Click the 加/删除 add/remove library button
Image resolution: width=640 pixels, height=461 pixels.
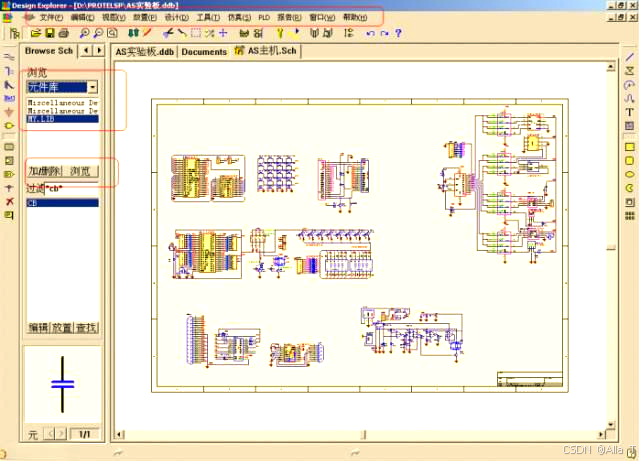click(x=44, y=171)
